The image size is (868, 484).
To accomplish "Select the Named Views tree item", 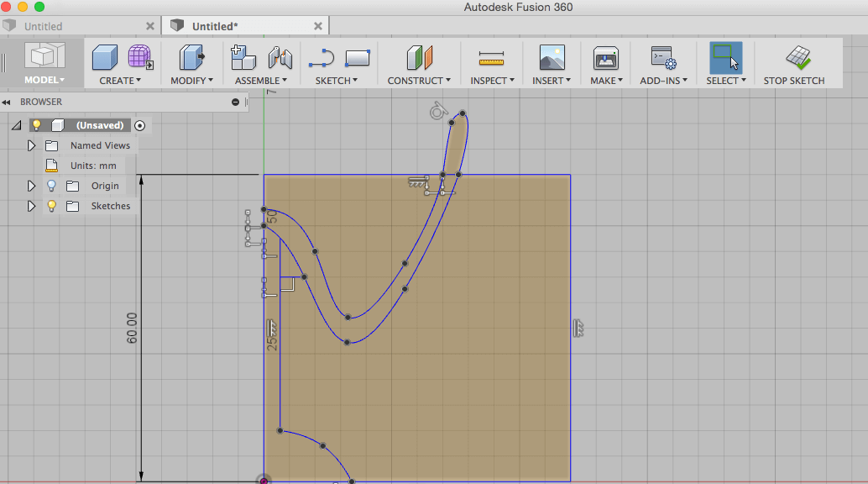I will (100, 145).
